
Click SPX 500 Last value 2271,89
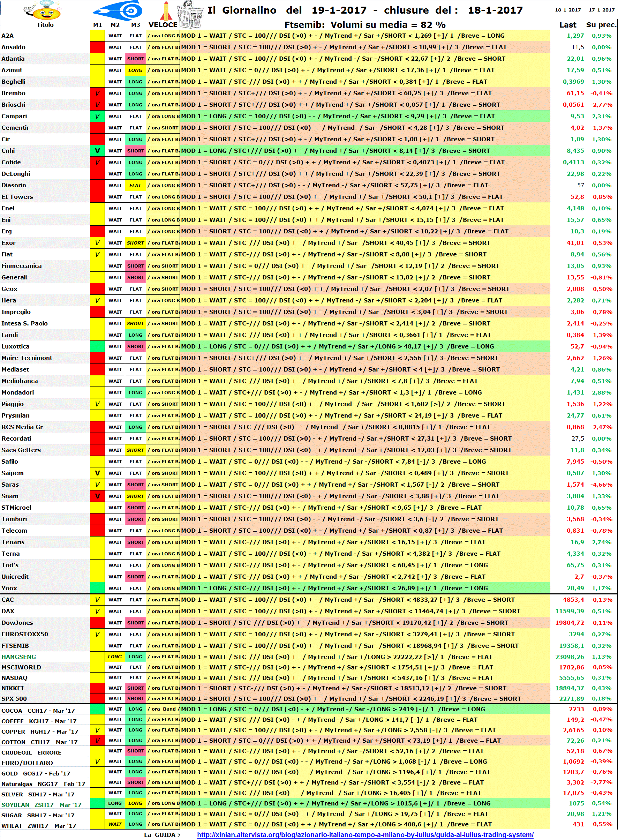[571, 699]
